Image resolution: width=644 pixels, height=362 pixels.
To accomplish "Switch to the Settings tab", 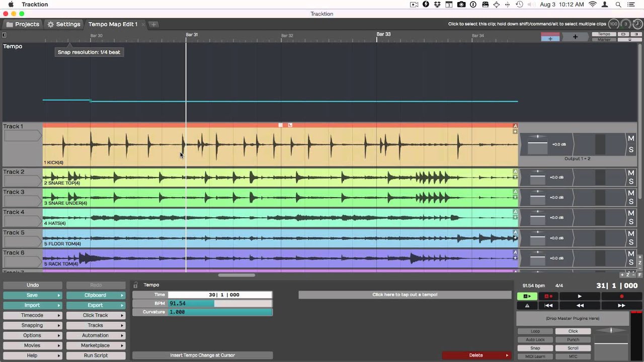I will pyautogui.click(x=64, y=24).
